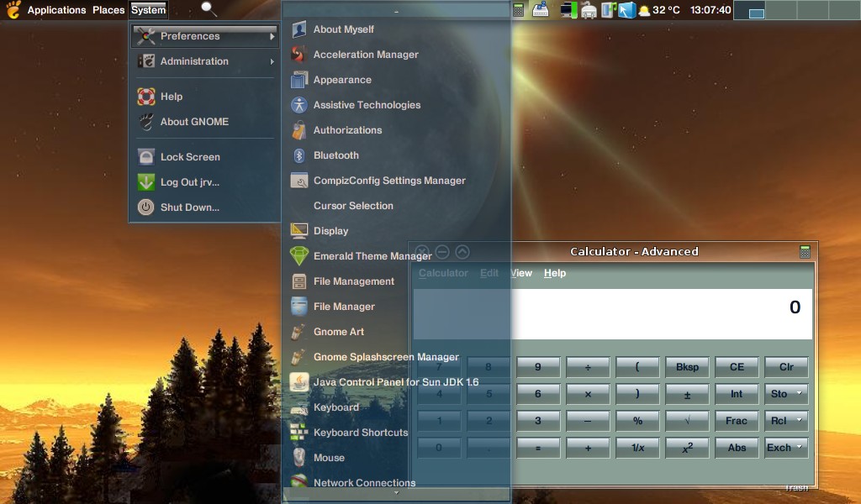The image size is (861, 504).
Task: Open Mouse preferences
Action: (x=395, y=458)
